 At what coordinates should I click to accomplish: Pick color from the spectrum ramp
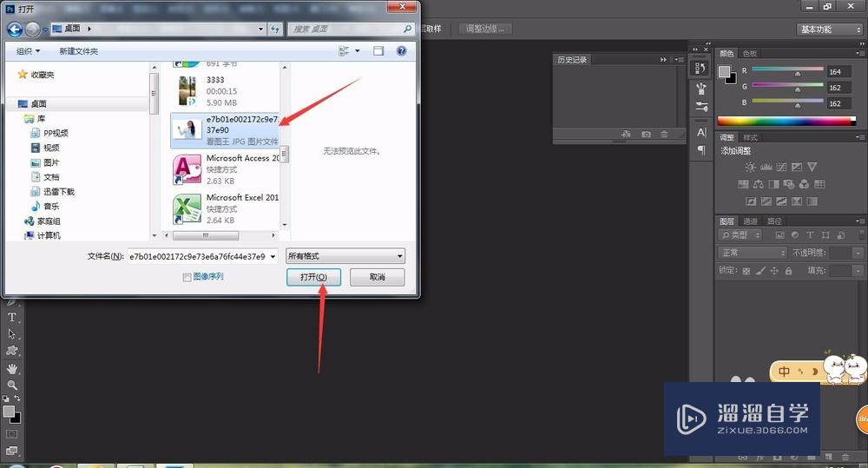click(x=786, y=121)
